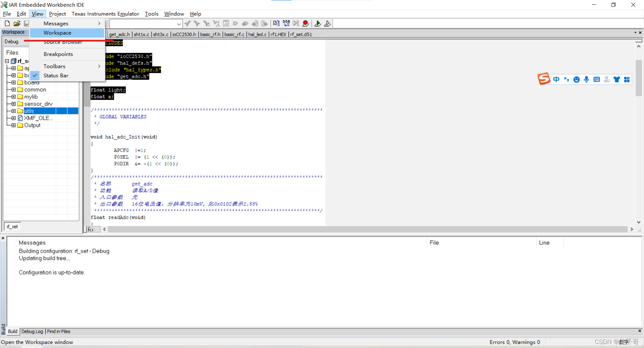The image size is (644, 348).
Task: Click the Compile toolbar icon
Action: [x=276, y=23]
